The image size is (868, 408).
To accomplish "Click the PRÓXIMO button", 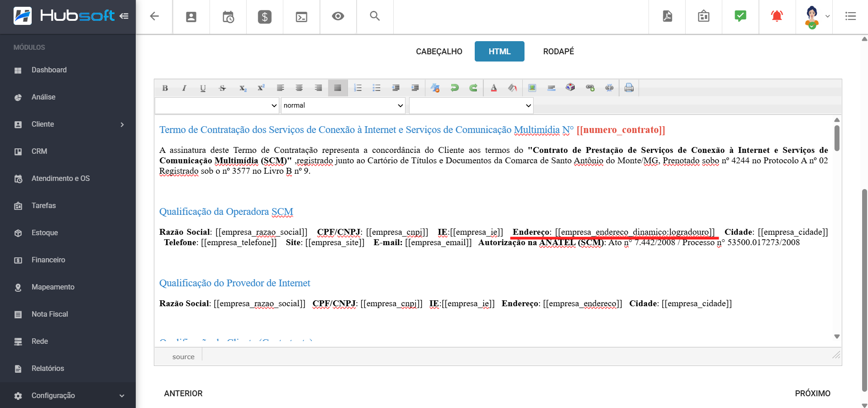I will click(x=812, y=394).
